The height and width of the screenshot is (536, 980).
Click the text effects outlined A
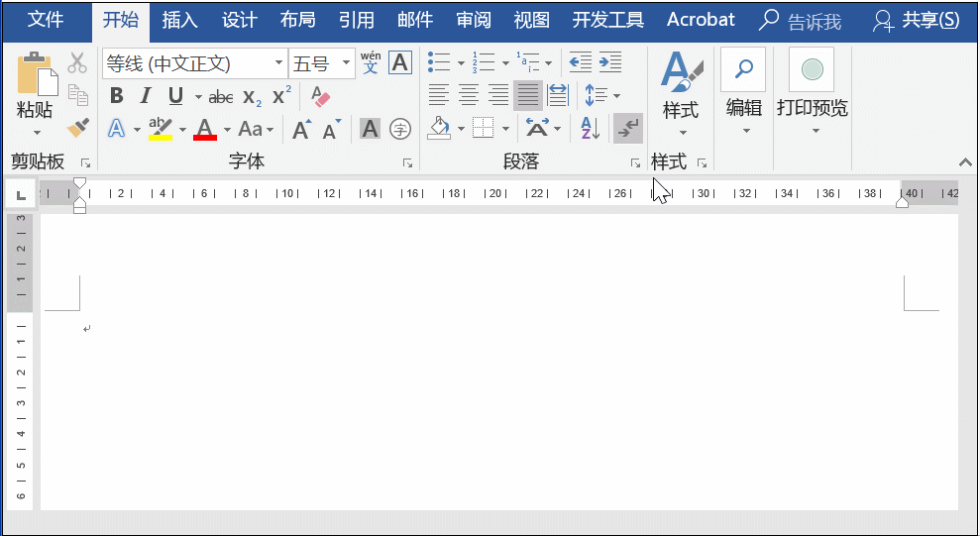tap(116, 129)
